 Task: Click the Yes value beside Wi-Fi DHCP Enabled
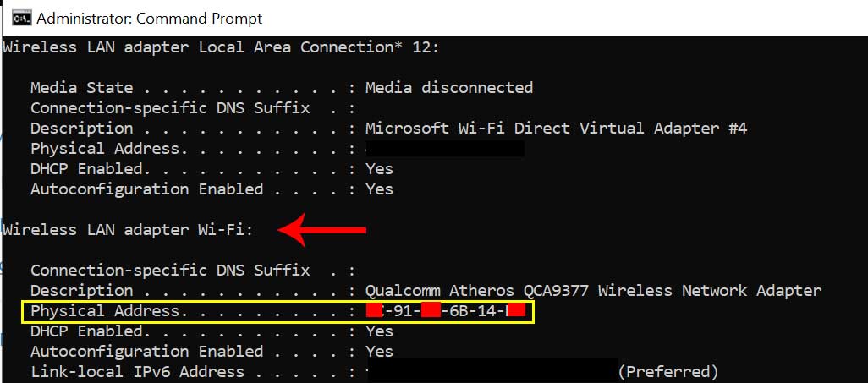point(379,331)
